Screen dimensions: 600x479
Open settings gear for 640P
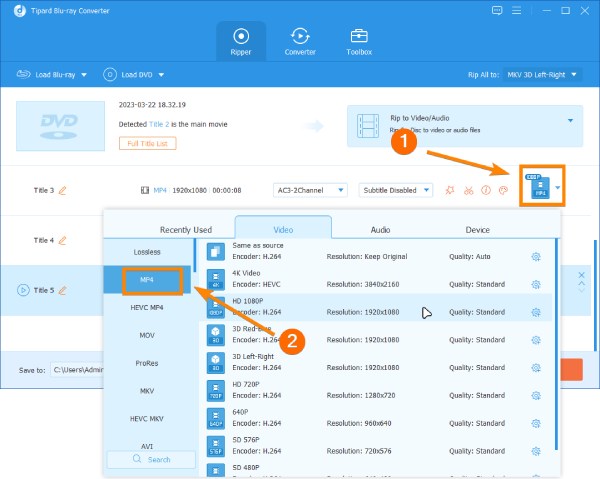point(536,424)
